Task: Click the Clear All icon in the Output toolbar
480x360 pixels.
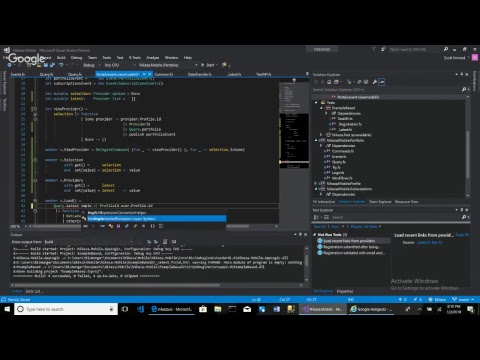Action: pos(165,242)
